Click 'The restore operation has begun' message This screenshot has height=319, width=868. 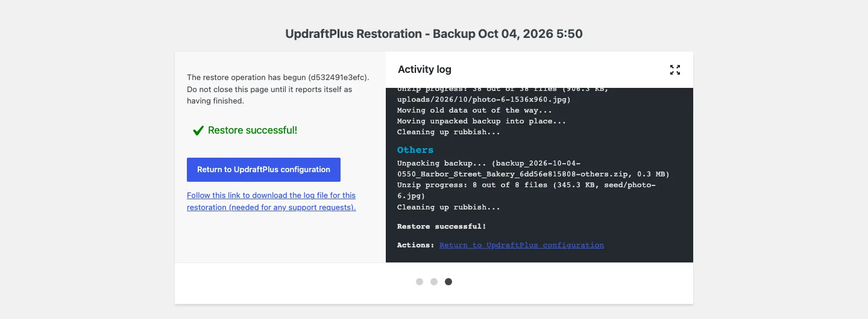coord(278,89)
